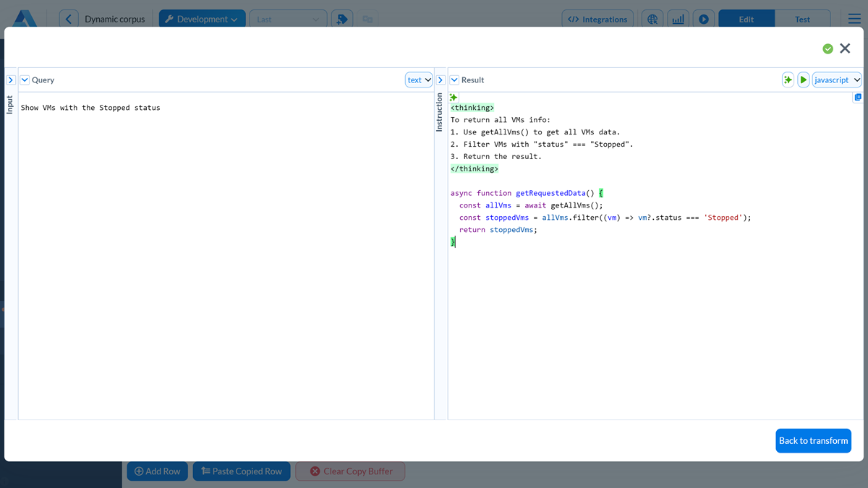868x488 pixels.
Task: Click the tag icon next to the Last dropdown
Action: tap(341, 18)
